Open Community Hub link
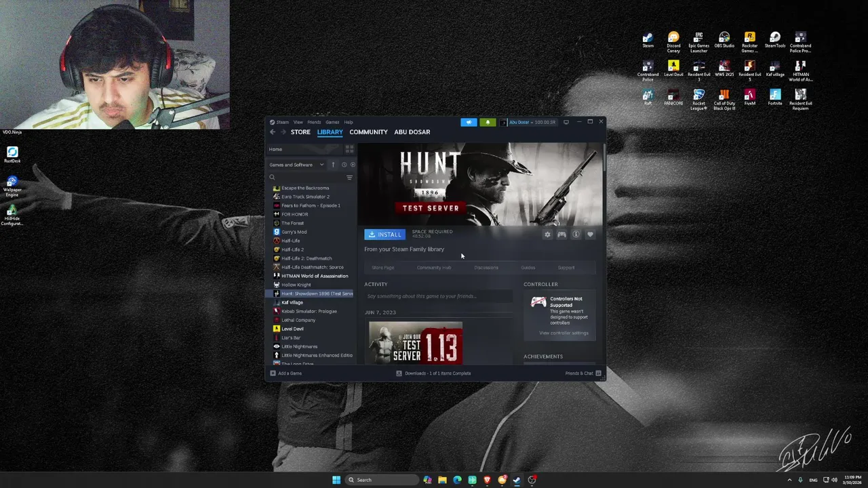Screen dimensions: 868x488 434,268
